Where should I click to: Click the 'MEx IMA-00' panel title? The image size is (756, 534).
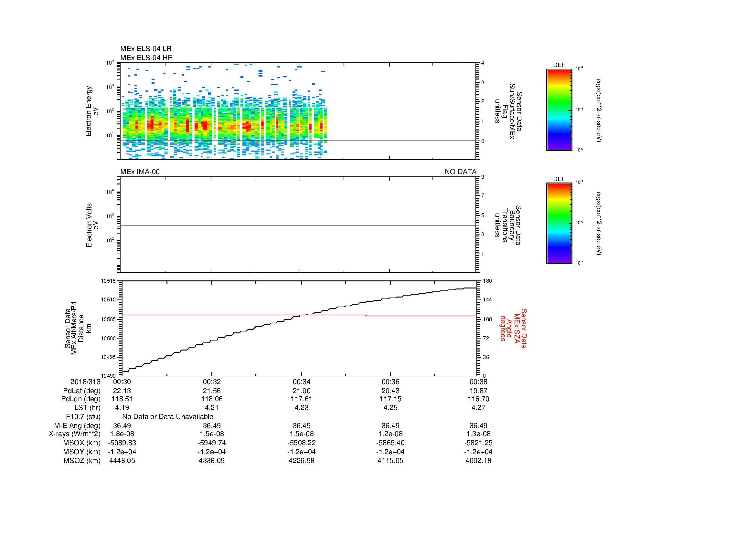[x=140, y=172]
